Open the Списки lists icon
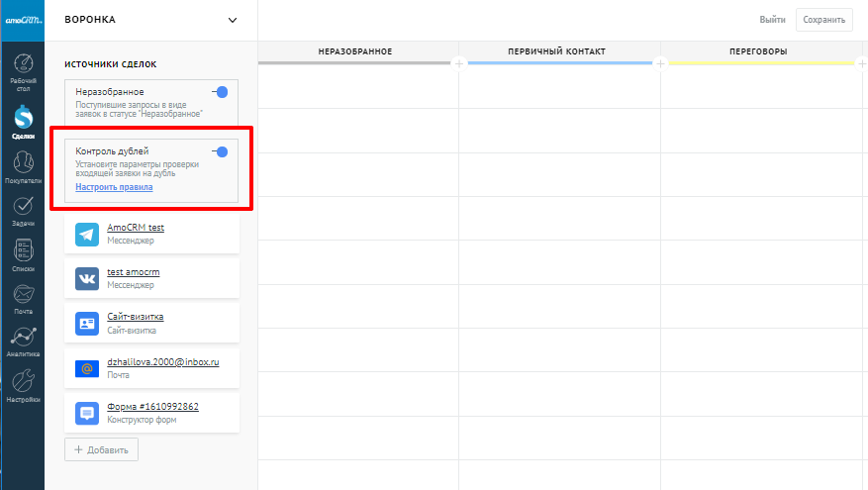The image size is (868, 490). pos(22,252)
